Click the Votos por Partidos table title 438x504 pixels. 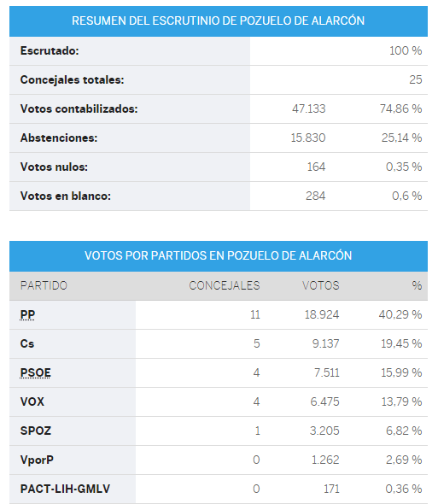219,256
